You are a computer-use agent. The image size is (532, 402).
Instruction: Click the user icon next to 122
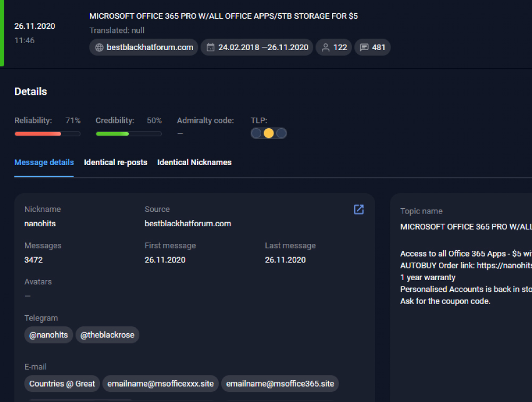pos(326,47)
